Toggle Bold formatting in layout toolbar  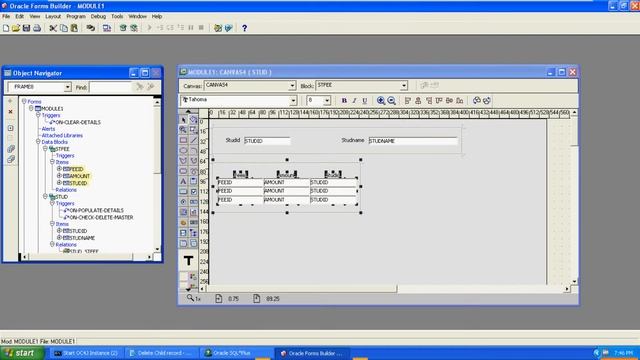(344, 100)
